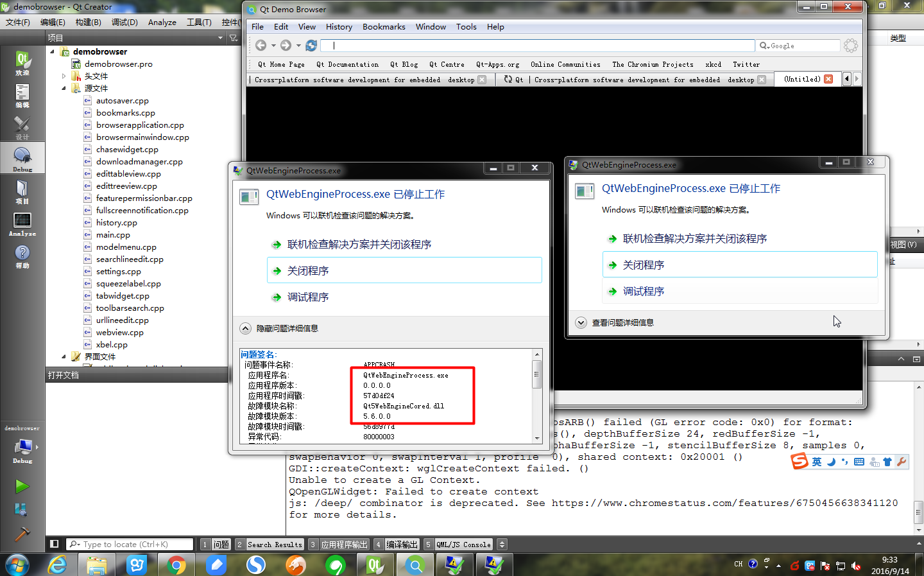924x576 pixels.
Task: Expand 查看问题详细信息 in right crash dialog
Action: tap(581, 322)
